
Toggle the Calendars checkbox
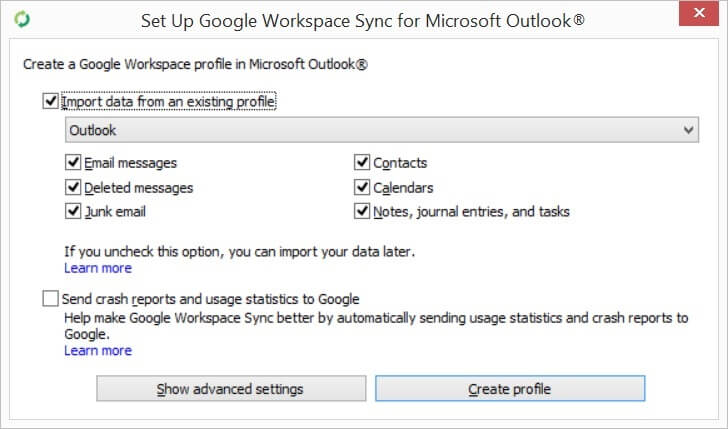[362, 187]
